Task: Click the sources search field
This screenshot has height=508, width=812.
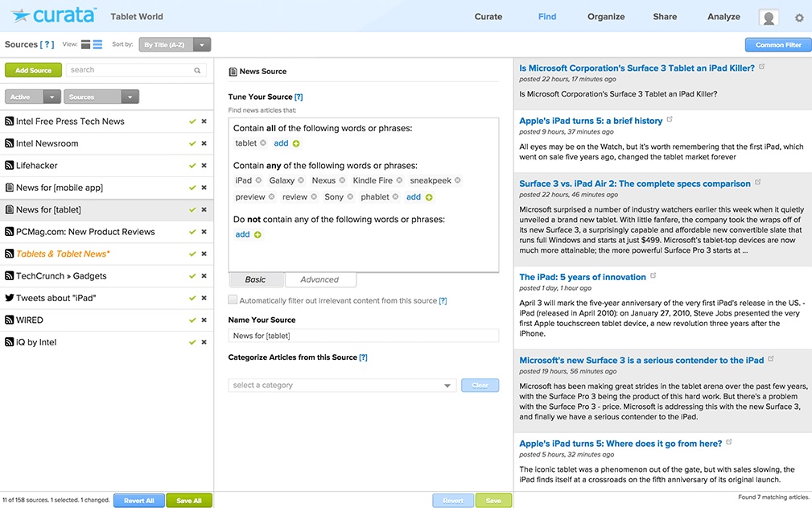Action: click(136, 70)
